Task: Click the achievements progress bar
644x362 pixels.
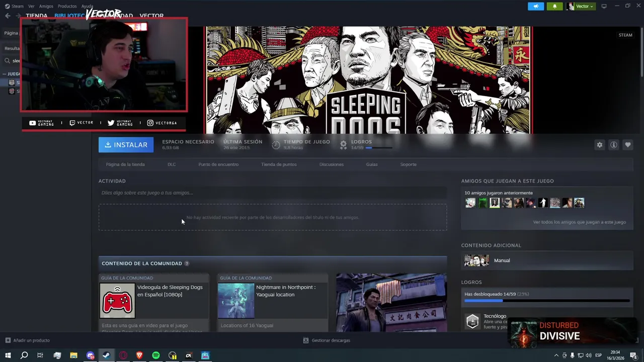Action: [547, 301]
